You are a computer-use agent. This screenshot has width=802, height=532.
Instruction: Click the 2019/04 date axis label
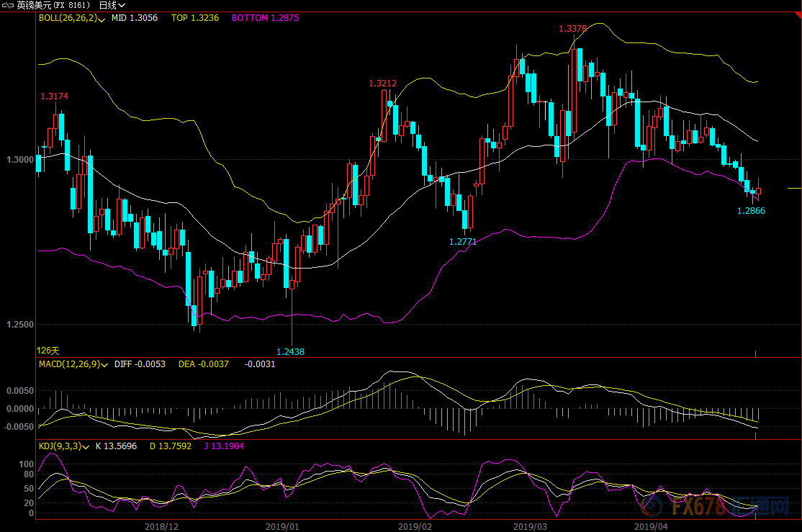pos(651,526)
